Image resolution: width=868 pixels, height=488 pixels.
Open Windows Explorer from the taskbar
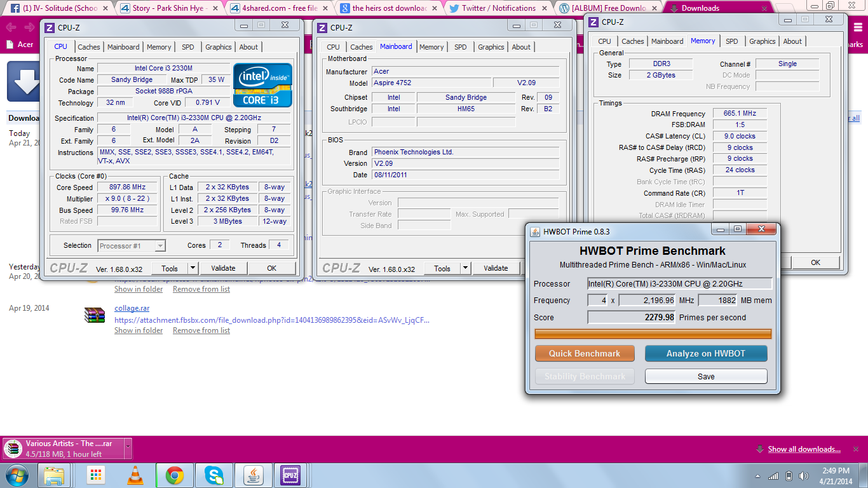(55, 475)
